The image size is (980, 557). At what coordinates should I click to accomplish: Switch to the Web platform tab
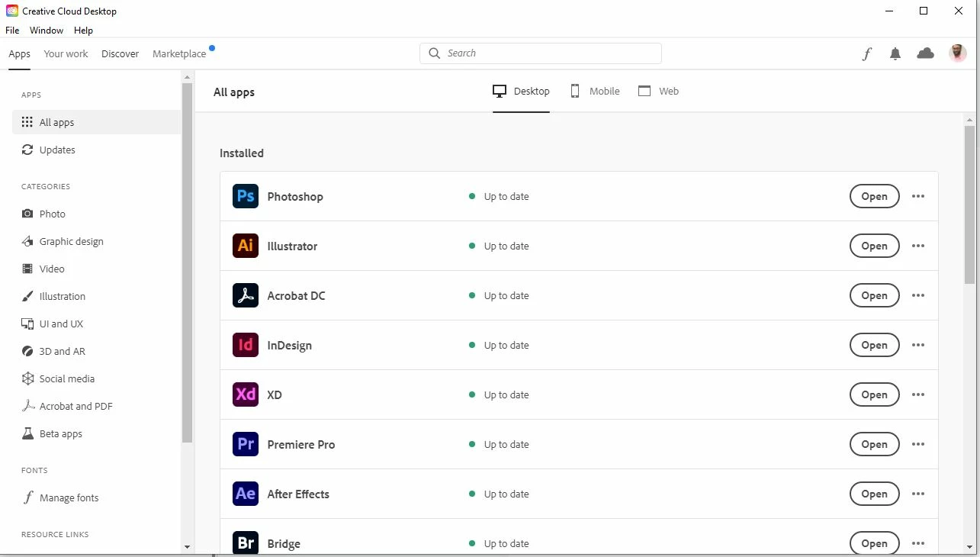tap(658, 91)
